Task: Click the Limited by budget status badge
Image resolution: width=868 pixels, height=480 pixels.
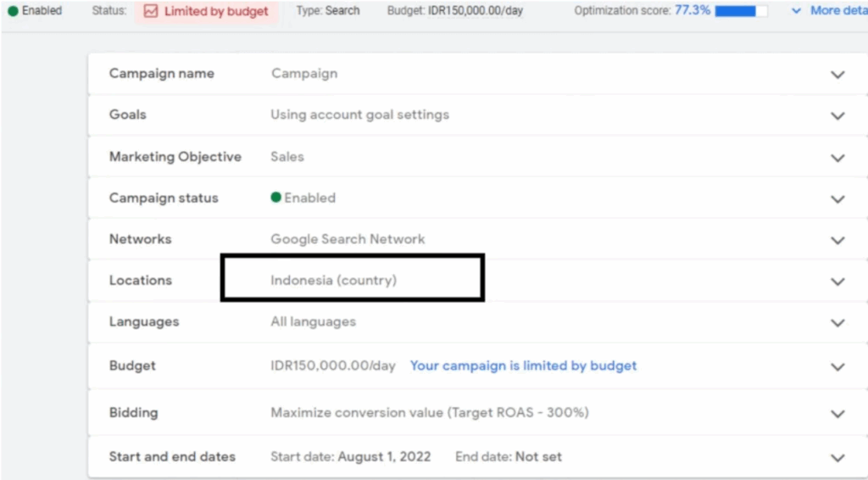Action: [206, 12]
